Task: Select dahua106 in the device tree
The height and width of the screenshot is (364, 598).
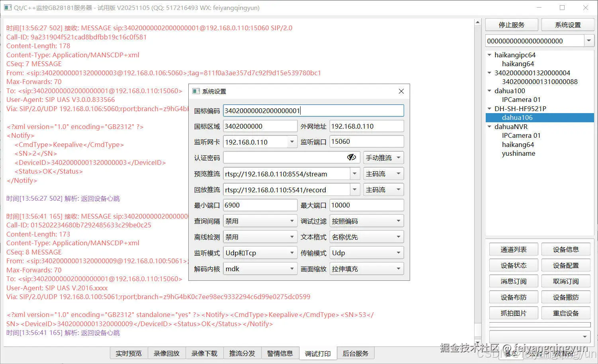Action: tap(517, 117)
